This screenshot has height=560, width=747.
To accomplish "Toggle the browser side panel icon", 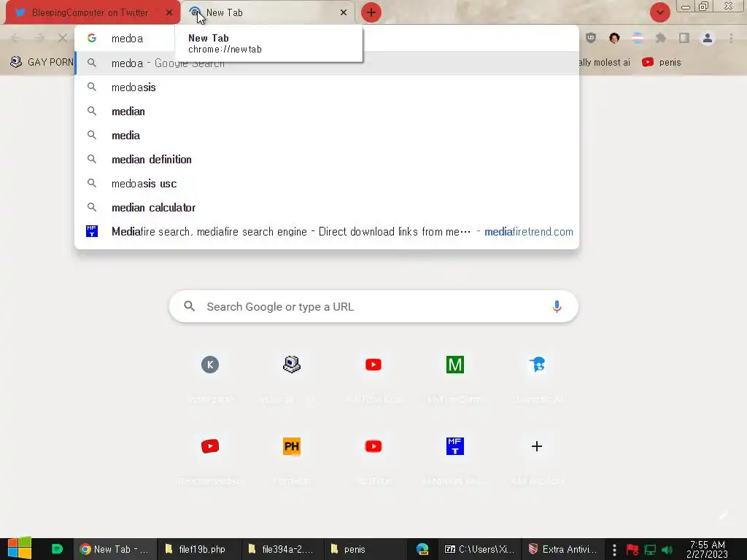I will tap(684, 38).
